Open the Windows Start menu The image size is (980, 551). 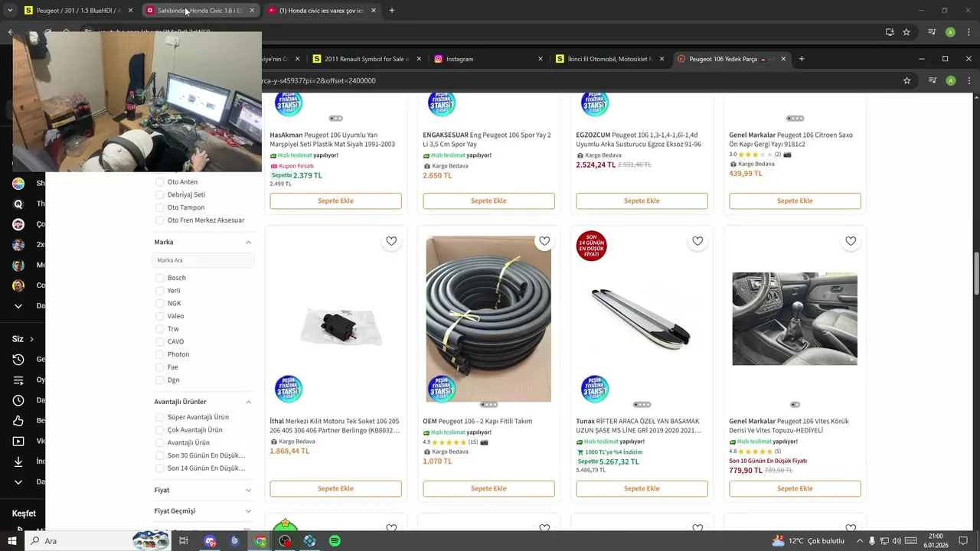12,541
